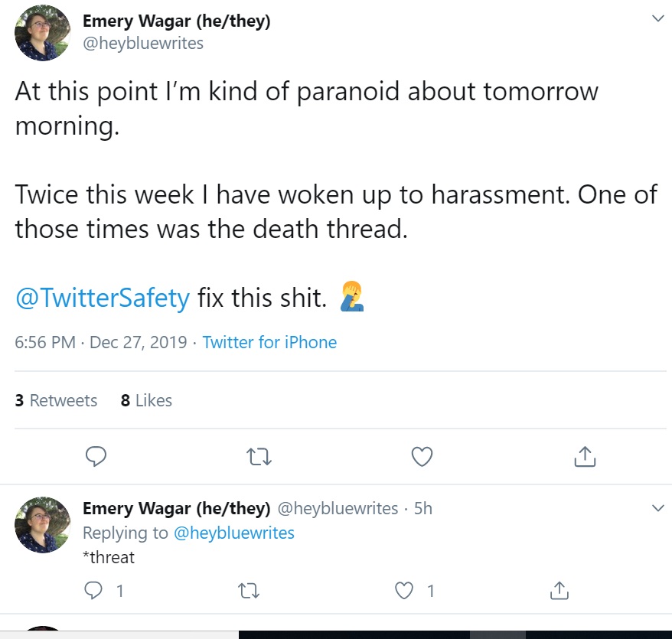Image resolution: width=672 pixels, height=639 pixels.
Task: Open the @TwitterSafety mention link
Action: tap(103, 298)
